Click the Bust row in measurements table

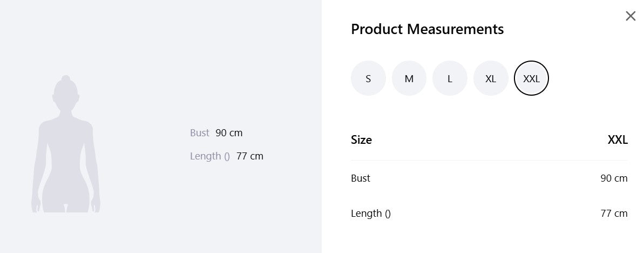coord(489,178)
